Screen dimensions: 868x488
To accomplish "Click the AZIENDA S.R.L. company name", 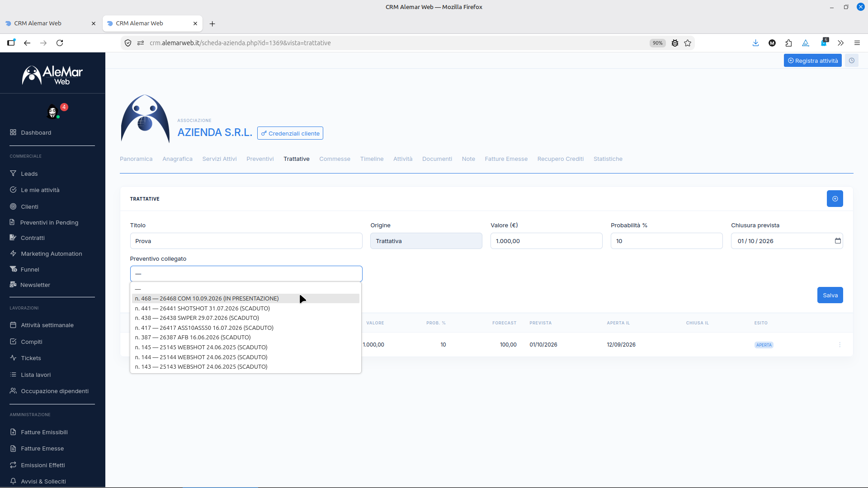I will 215,132.
